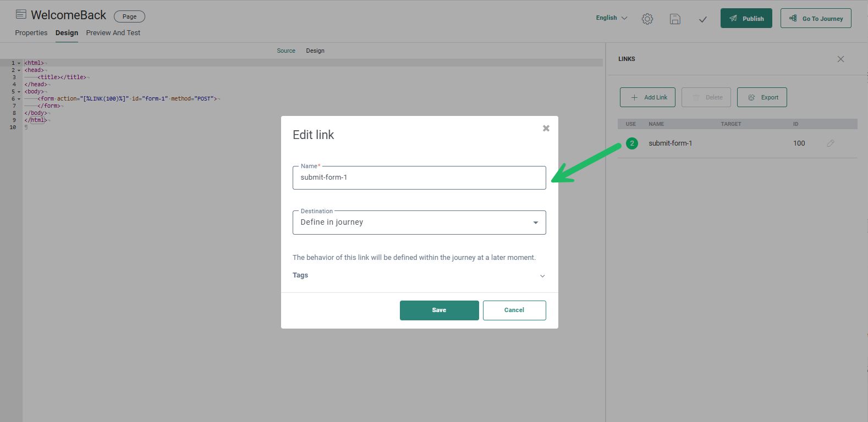Collapse the html tag on line 1

(19, 63)
